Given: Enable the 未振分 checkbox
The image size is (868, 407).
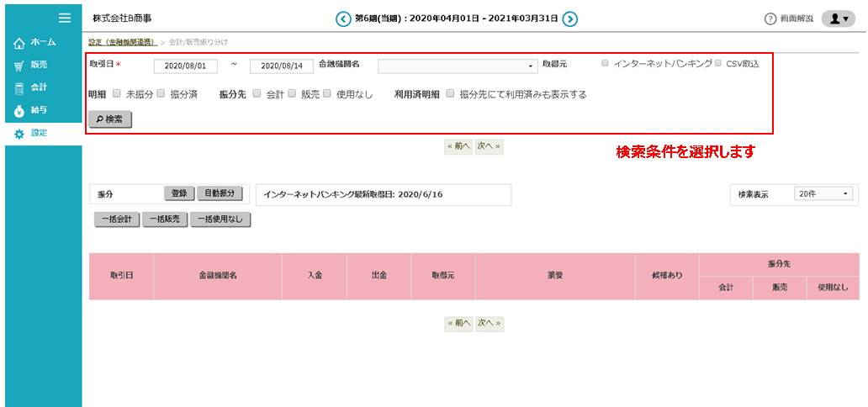Looking at the screenshot, I should click(117, 94).
